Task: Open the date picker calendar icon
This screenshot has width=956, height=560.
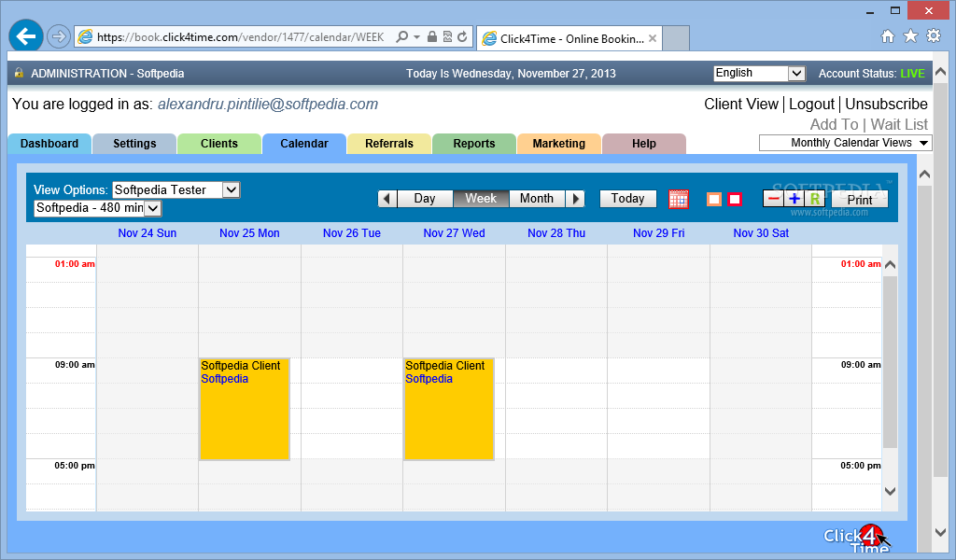Action: tap(679, 199)
